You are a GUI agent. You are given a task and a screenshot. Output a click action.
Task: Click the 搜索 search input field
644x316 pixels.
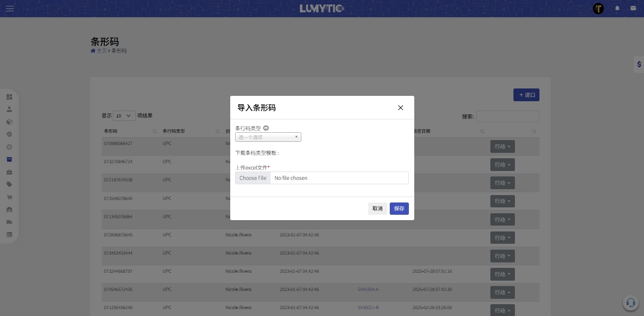(508, 116)
